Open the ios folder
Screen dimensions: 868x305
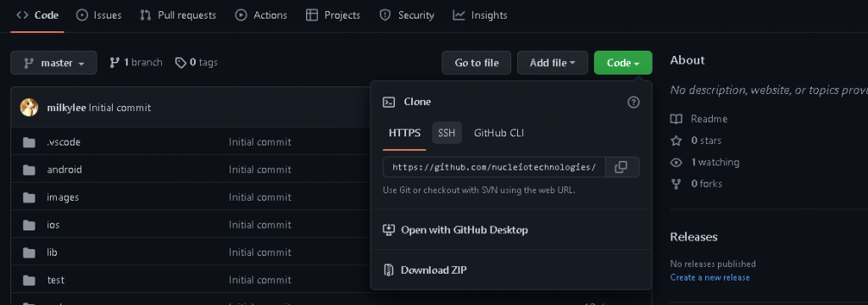pos(53,225)
